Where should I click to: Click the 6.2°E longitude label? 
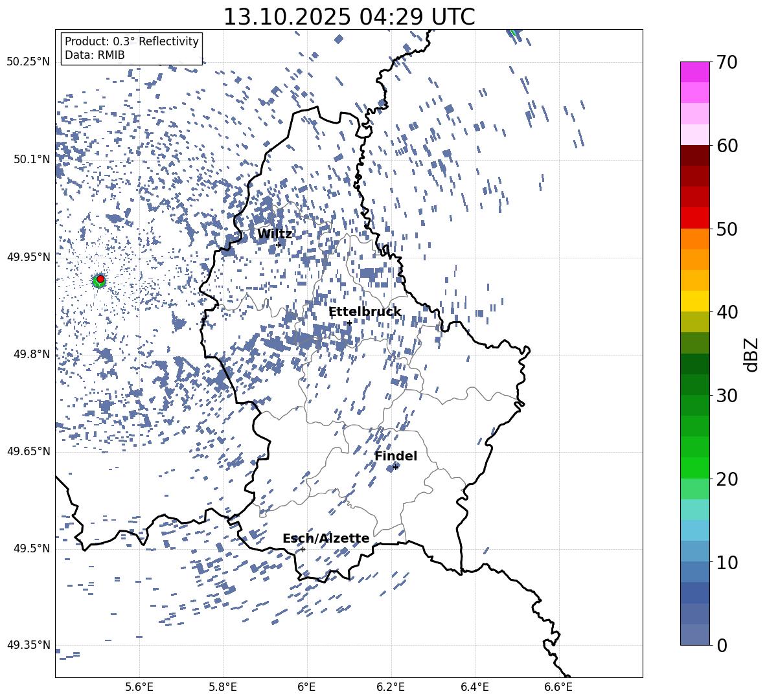click(x=391, y=687)
